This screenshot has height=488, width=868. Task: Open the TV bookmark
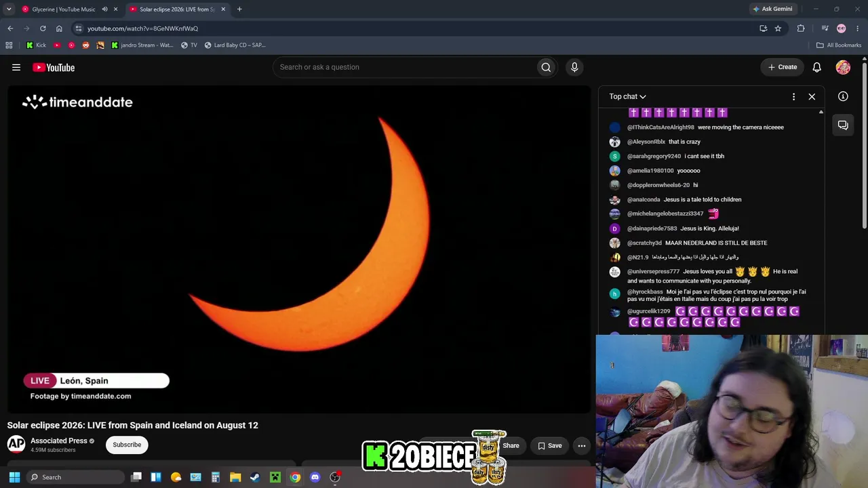pos(189,45)
